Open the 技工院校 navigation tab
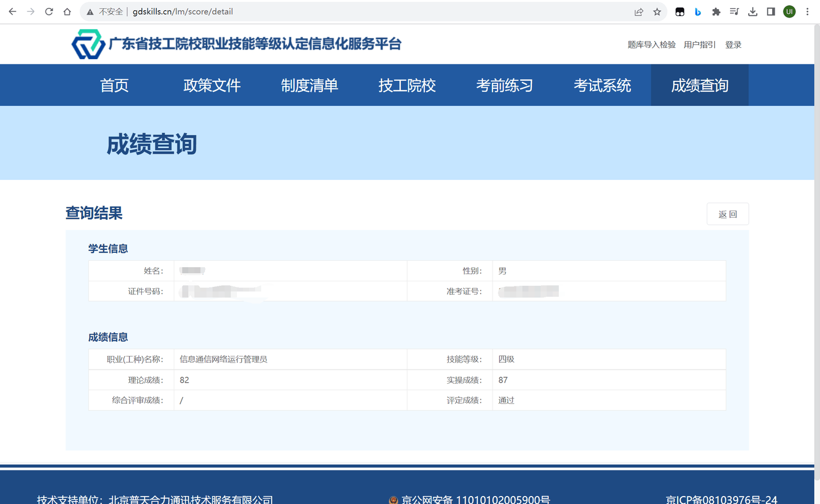820x504 pixels. 407,85
